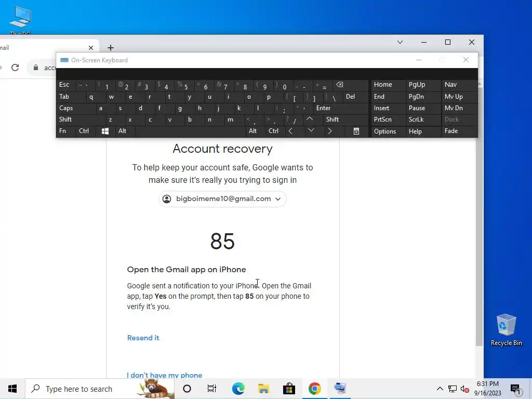Toggle the right Alt key
Viewport: 532px width, 399px height.
[255, 131]
